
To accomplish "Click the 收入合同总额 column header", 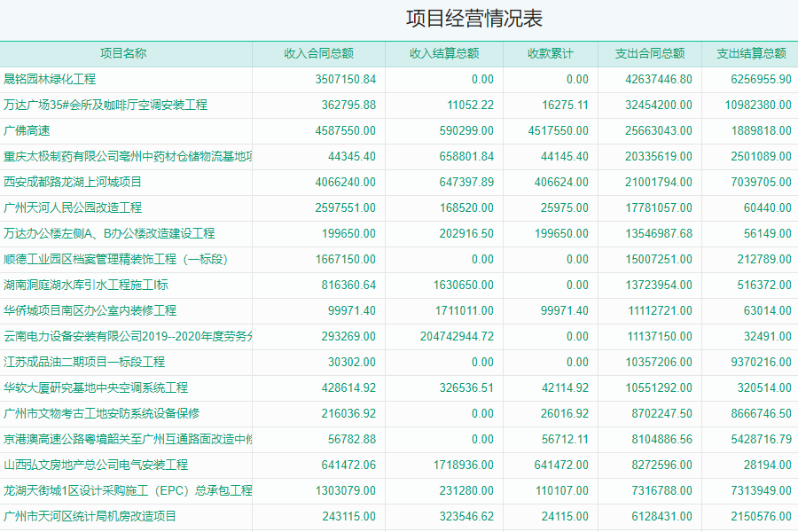I will (x=318, y=53).
